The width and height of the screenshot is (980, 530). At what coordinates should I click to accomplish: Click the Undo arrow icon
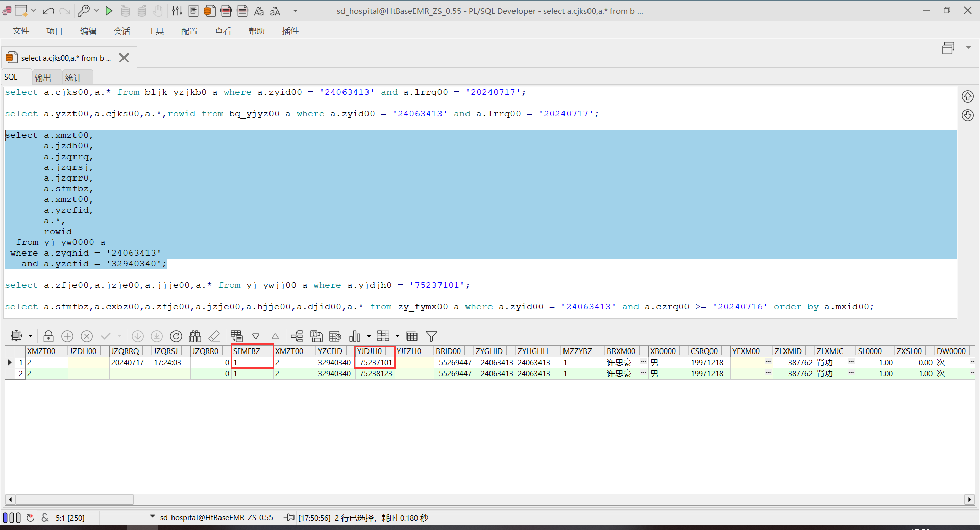[48, 11]
